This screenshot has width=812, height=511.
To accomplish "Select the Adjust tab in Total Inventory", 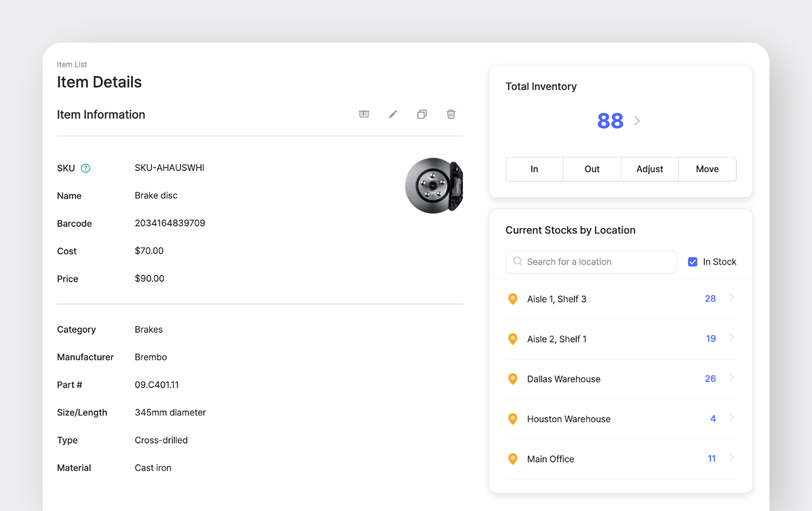I will tap(649, 169).
